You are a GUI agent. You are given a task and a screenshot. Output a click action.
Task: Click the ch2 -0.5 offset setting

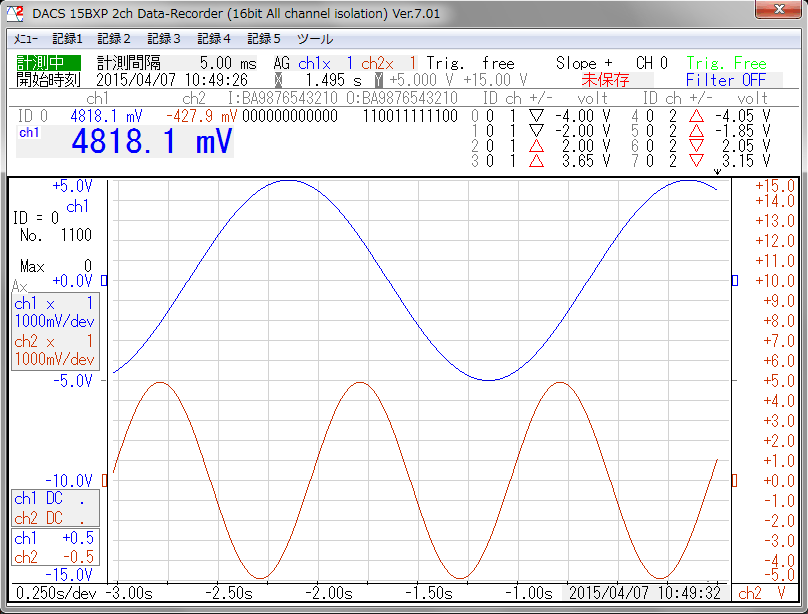(55, 557)
